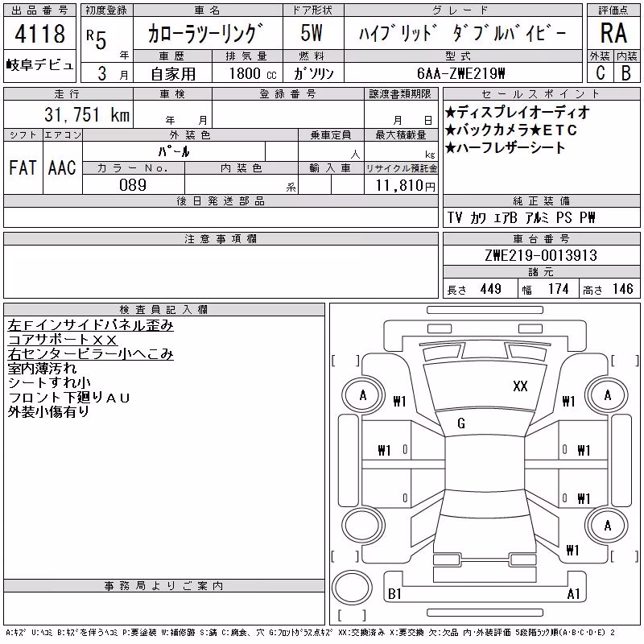This screenshot has width=644, height=644.
Task: Select inspector note 室内薄汚れ
Action: pyautogui.click(x=42, y=369)
